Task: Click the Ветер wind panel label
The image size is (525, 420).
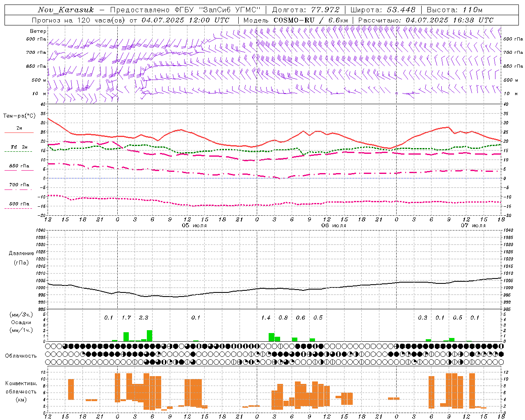Action: (38, 31)
